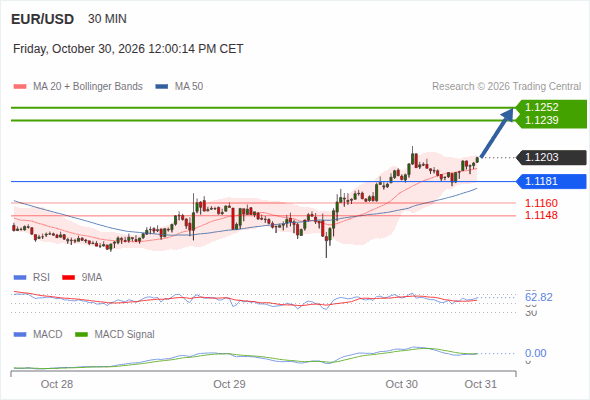Click the Oct 31 date axis label
Viewport: 590px width, 400px height.
481,384
